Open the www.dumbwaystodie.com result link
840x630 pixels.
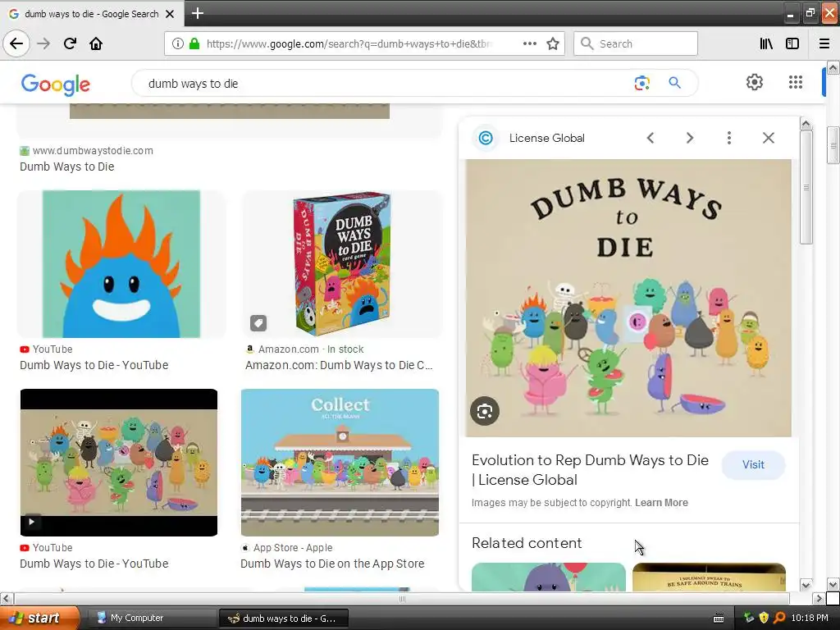pos(86,158)
